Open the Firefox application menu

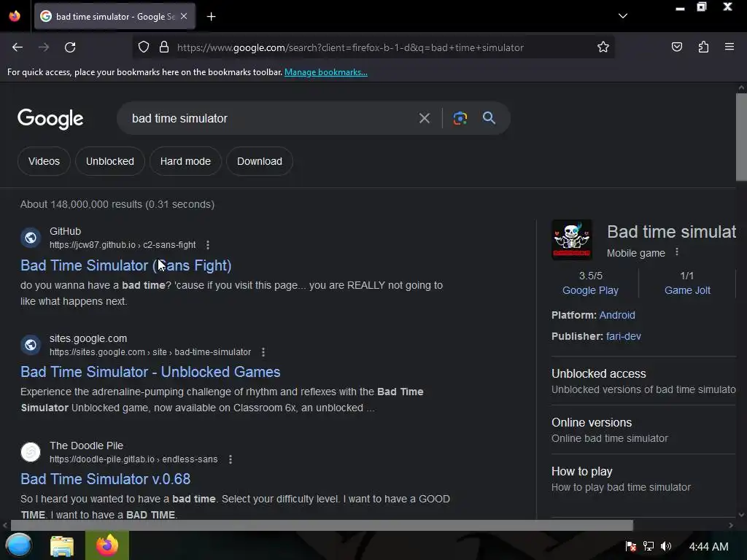(729, 47)
